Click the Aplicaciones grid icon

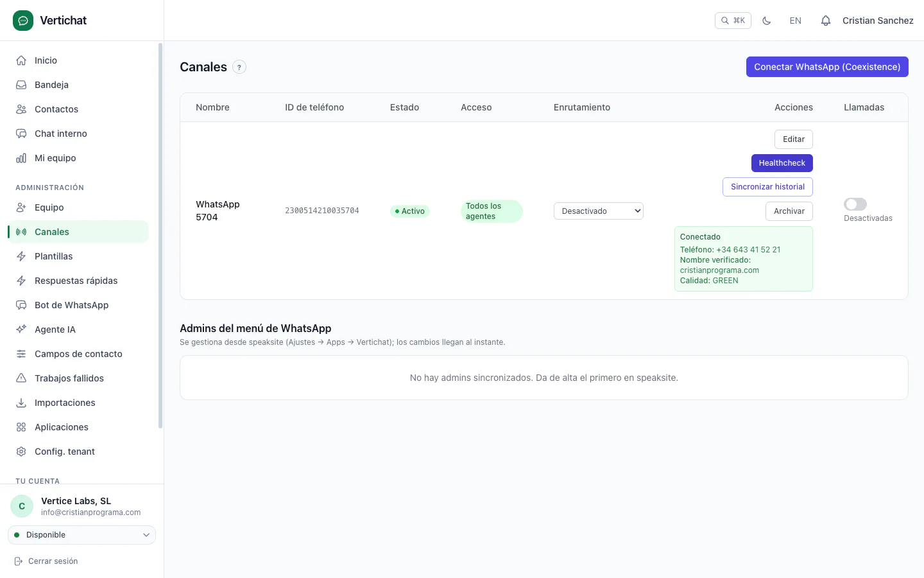pyautogui.click(x=21, y=427)
